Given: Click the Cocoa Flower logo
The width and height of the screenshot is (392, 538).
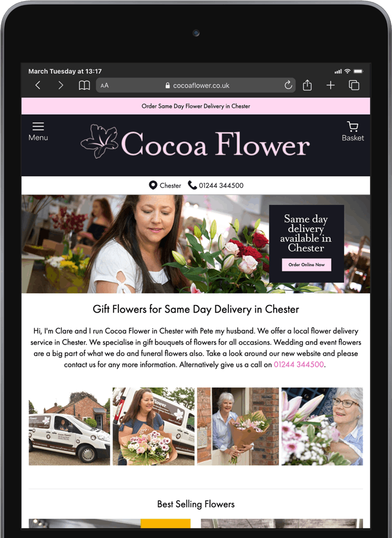Looking at the screenshot, I should point(195,143).
